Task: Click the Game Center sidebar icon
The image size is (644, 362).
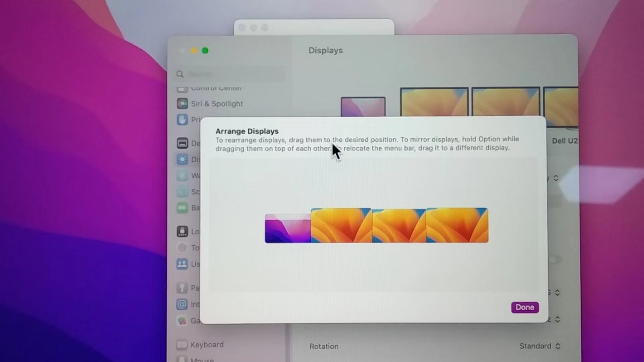Action: click(x=182, y=321)
